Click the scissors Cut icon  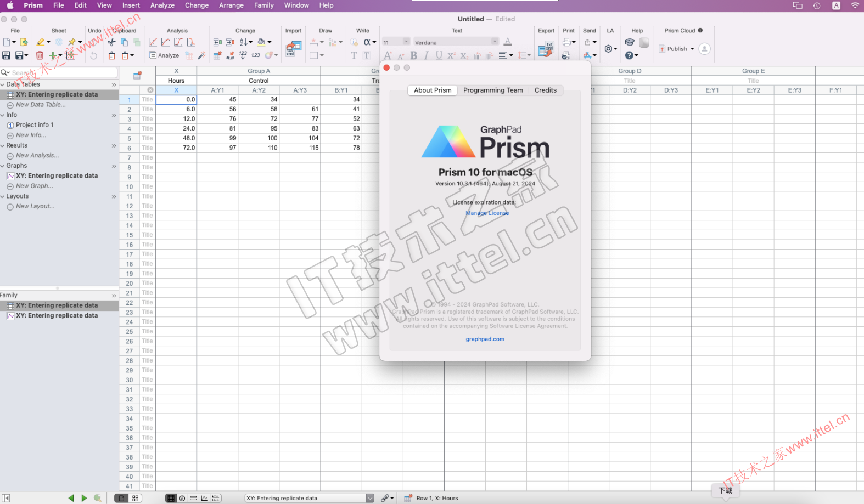point(111,42)
